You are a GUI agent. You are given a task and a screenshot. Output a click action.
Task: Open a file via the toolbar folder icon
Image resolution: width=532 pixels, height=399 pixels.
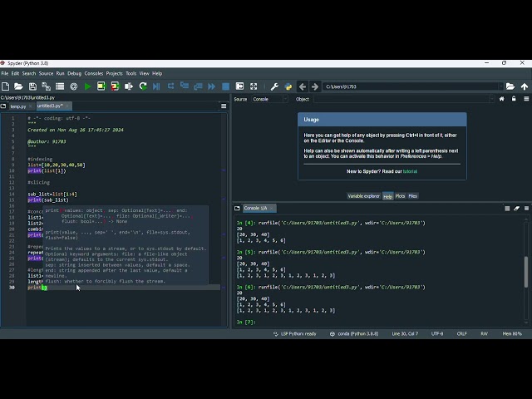18,86
